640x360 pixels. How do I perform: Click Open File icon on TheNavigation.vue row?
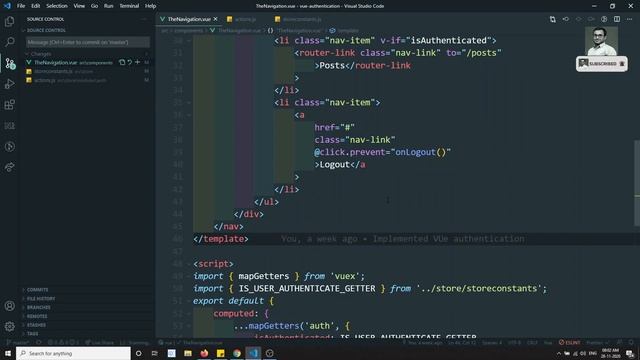click(122, 62)
